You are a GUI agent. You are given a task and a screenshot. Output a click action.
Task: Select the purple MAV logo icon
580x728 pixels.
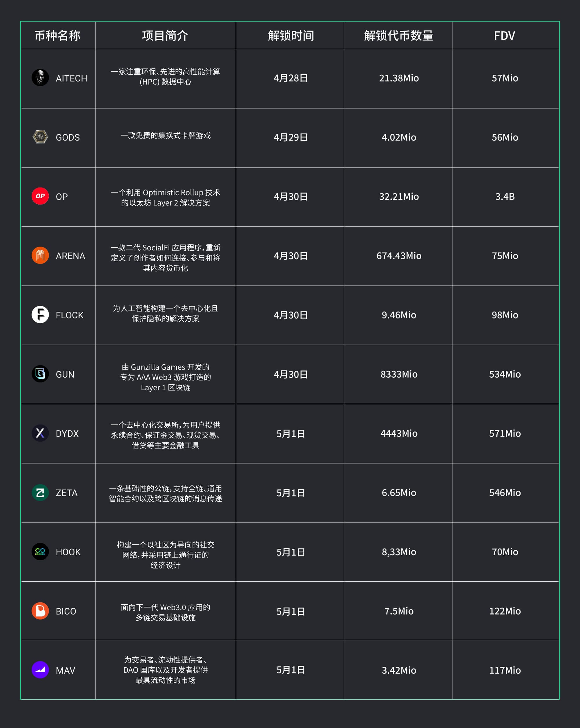point(40,670)
